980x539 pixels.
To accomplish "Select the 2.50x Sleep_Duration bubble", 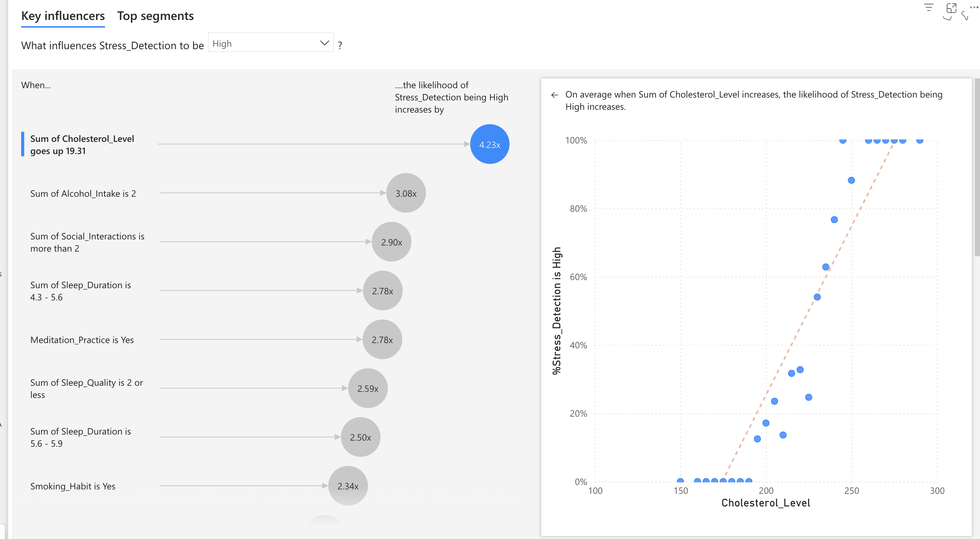I will click(x=360, y=437).
